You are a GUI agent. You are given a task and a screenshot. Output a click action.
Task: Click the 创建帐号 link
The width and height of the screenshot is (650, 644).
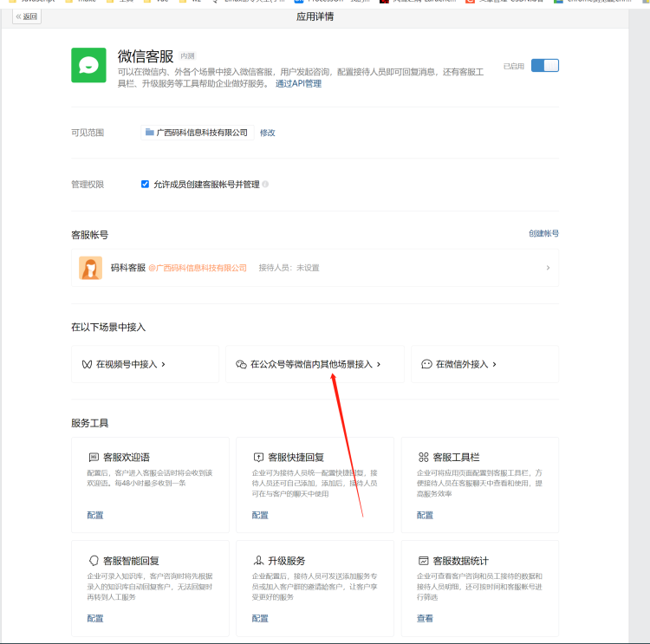tap(543, 233)
